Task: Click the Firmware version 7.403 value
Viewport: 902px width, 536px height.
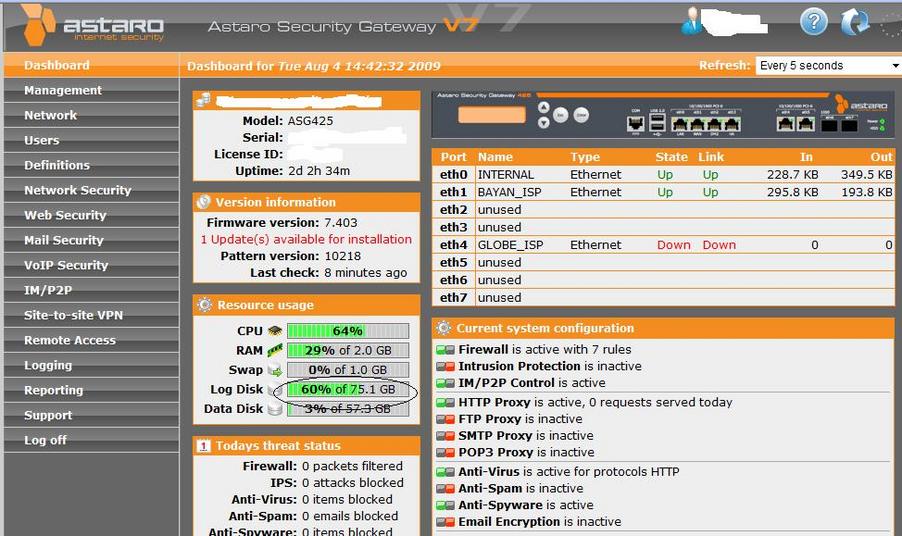Action: click(341, 223)
